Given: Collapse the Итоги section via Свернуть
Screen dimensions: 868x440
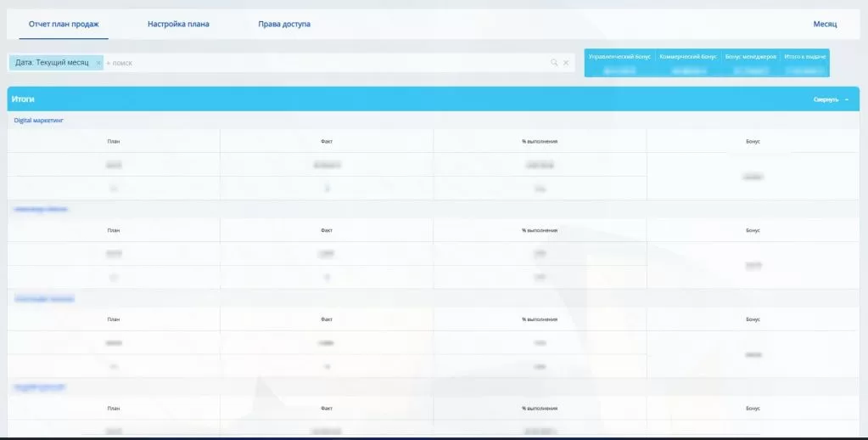Looking at the screenshot, I should [x=826, y=100].
